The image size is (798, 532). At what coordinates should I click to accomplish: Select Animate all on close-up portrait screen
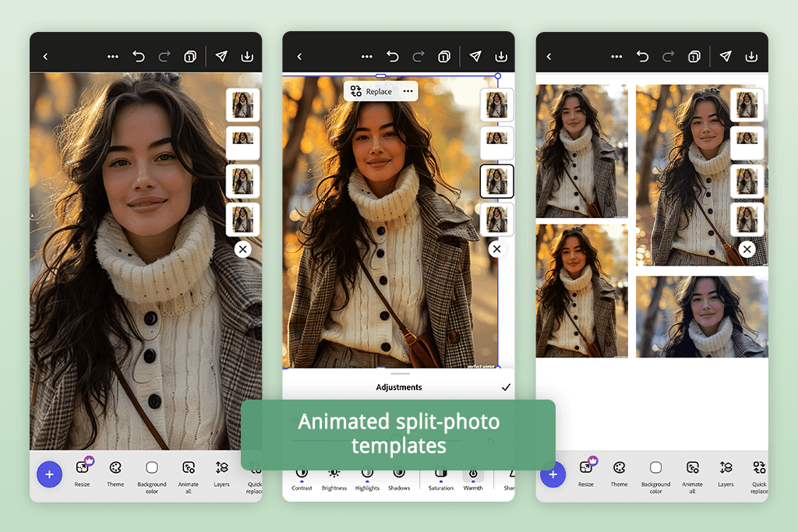189,477
